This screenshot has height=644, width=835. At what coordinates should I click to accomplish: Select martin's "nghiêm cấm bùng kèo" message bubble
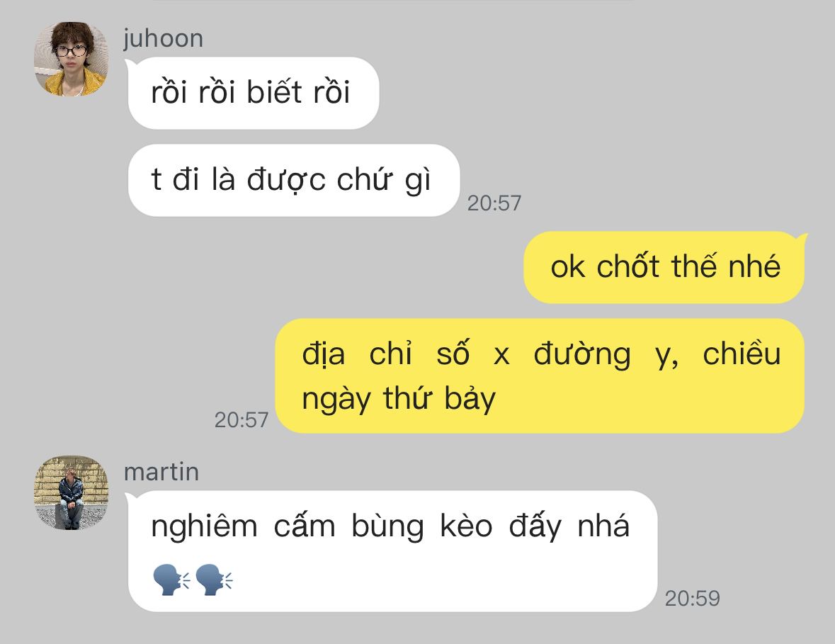(392, 550)
